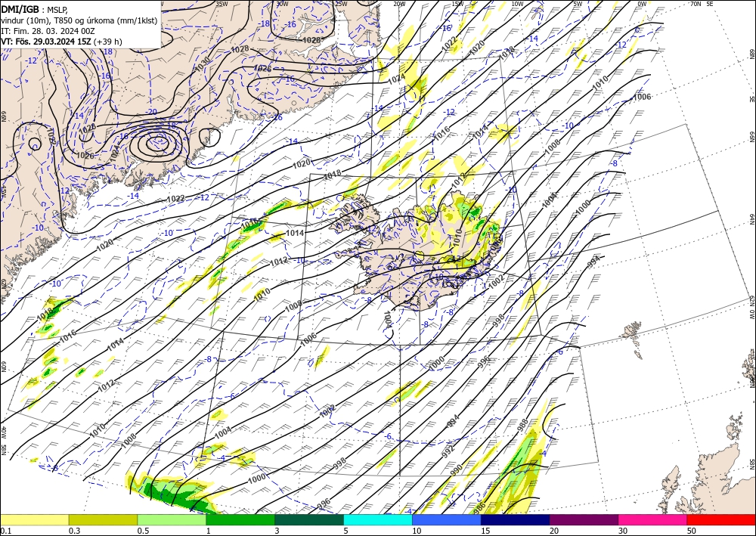Click the '1030' isobar label over Greenland
Screen dimensions: 756x536
[x=203, y=65]
